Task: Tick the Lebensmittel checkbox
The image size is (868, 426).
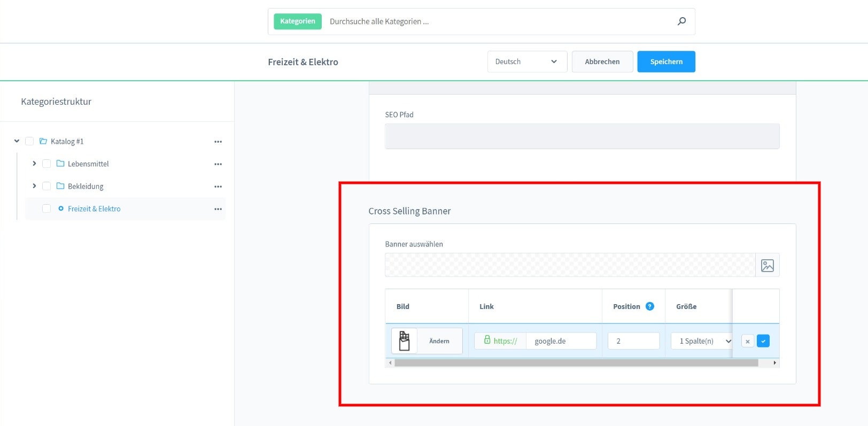Action: coord(46,164)
